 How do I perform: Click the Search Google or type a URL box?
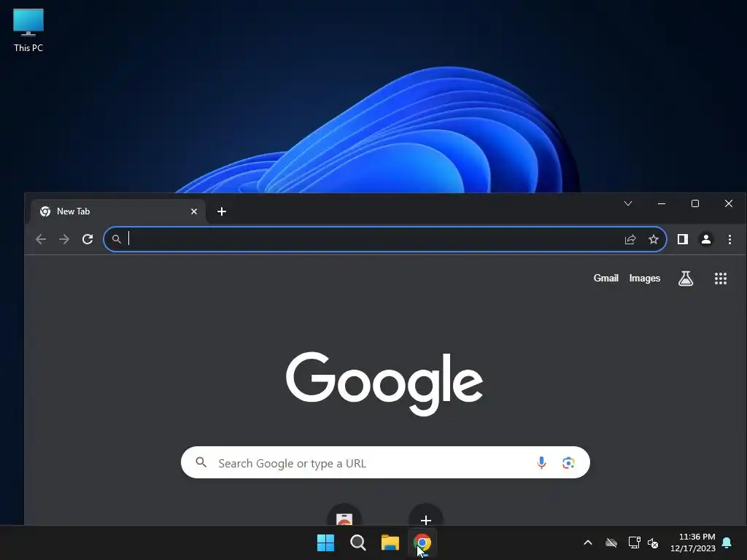[385, 462]
